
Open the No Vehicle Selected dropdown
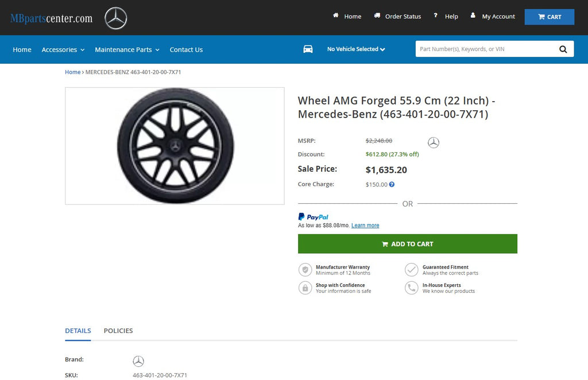tap(356, 49)
